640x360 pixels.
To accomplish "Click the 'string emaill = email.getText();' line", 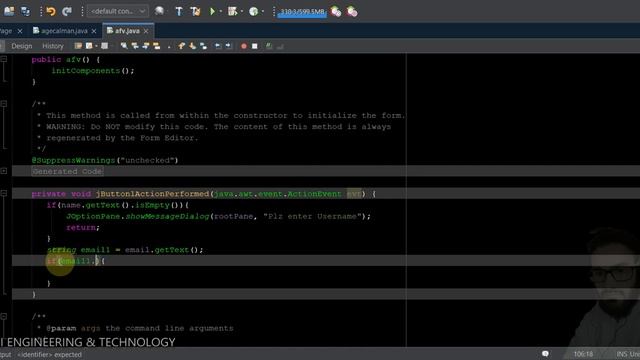I will (125, 250).
